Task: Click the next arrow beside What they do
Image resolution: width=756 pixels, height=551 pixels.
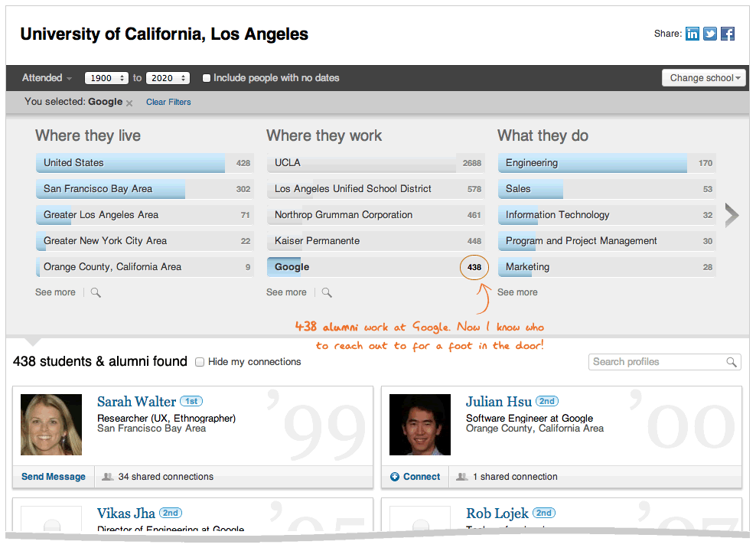Action: click(x=732, y=215)
